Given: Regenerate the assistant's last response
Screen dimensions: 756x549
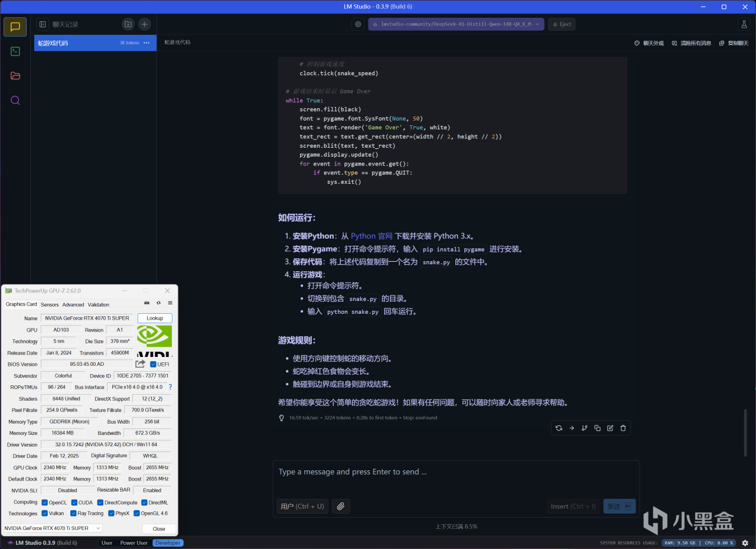Looking at the screenshot, I should click(559, 428).
